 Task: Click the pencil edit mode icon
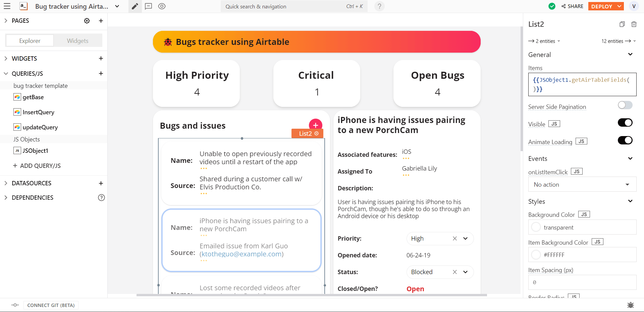point(135,6)
